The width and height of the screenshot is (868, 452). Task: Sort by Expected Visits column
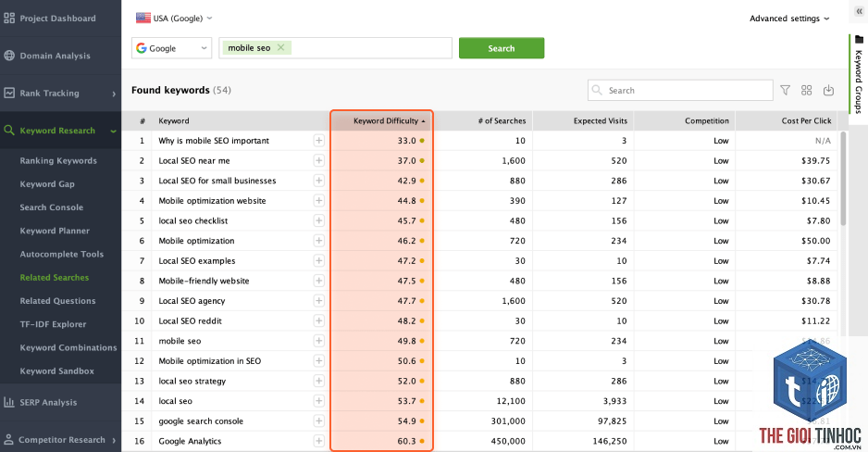coord(600,120)
